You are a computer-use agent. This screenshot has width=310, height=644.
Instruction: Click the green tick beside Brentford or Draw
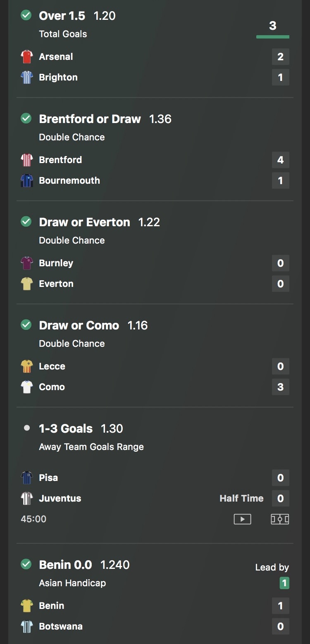[x=26, y=118]
